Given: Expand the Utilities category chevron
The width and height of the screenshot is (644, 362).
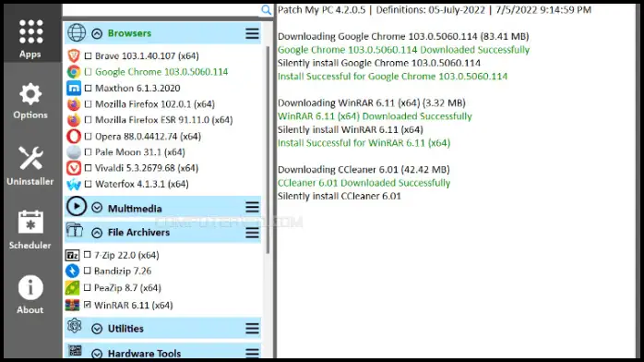Looking at the screenshot, I should pyautogui.click(x=97, y=329).
